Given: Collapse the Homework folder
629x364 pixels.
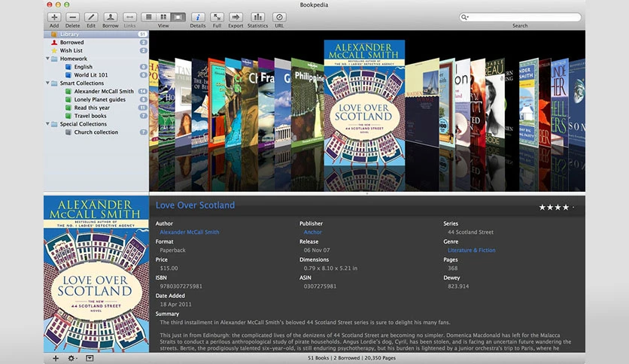Looking at the screenshot, I should tap(47, 59).
